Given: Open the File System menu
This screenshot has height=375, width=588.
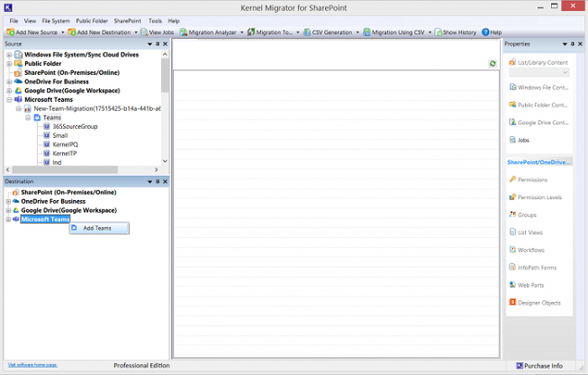Looking at the screenshot, I should 55,20.
